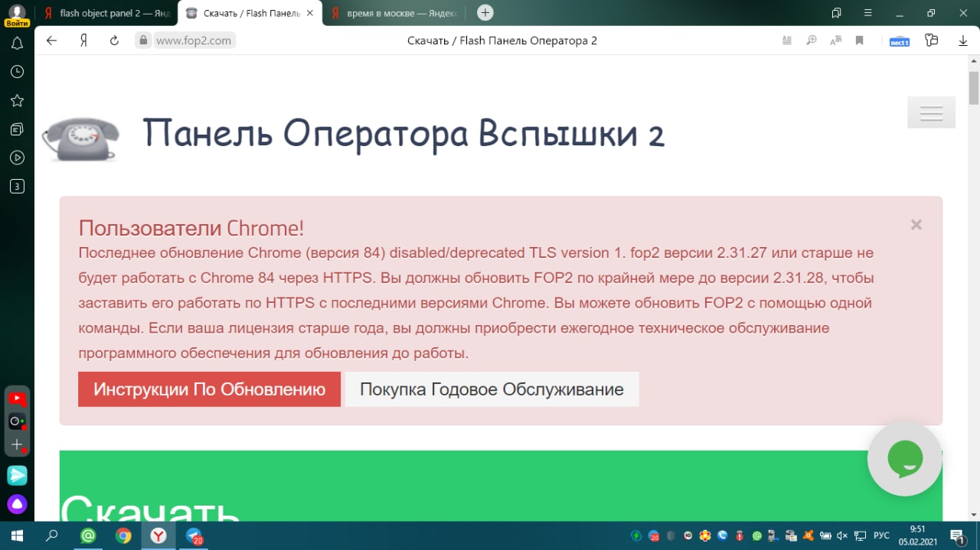980x550 pixels.
Task: Expand the site hamburger navigation menu
Action: click(x=931, y=112)
